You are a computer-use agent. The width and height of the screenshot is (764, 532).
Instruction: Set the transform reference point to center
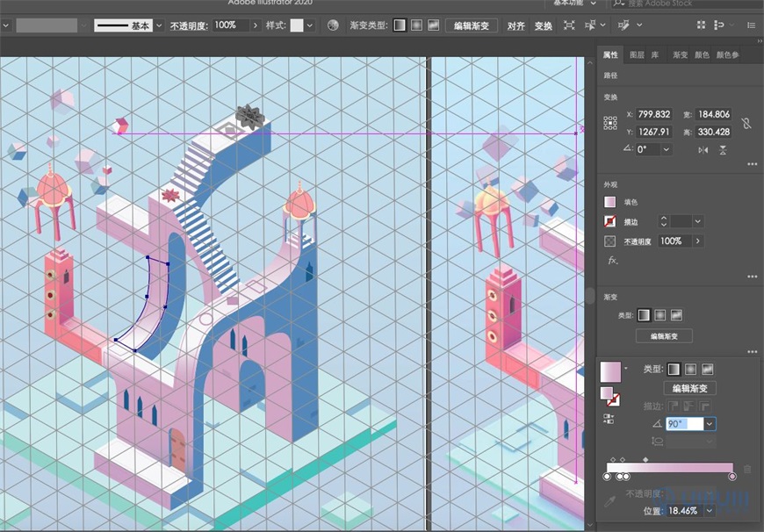pos(609,122)
